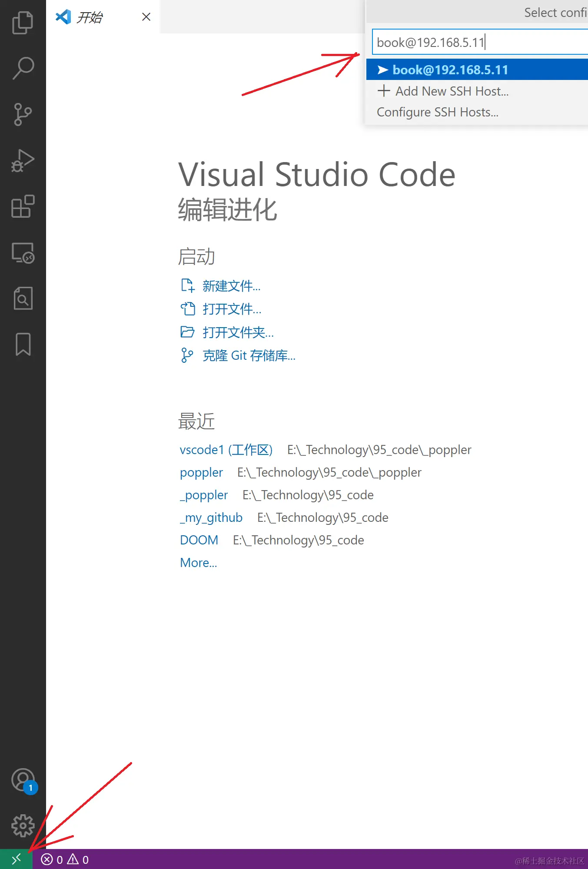This screenshot has width=588, height=869.
Task: Open the Accounts icon with badge
Action: 23,781
